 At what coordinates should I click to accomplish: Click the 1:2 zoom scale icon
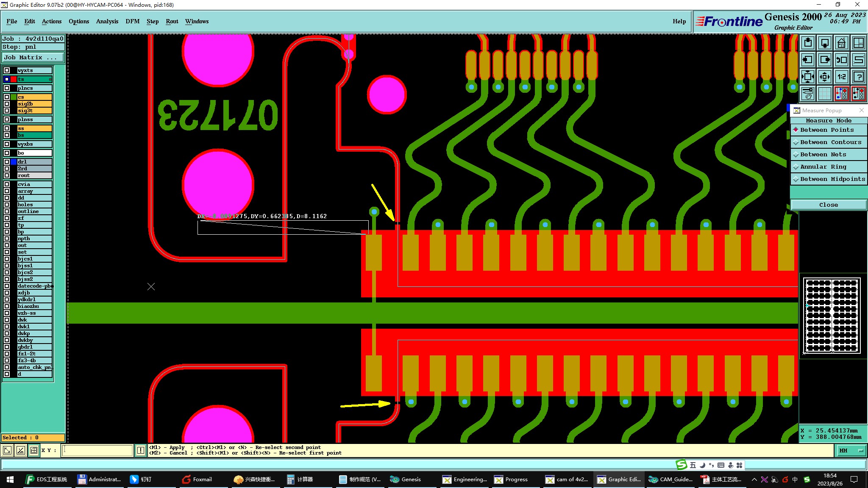[x=841, y=77]
